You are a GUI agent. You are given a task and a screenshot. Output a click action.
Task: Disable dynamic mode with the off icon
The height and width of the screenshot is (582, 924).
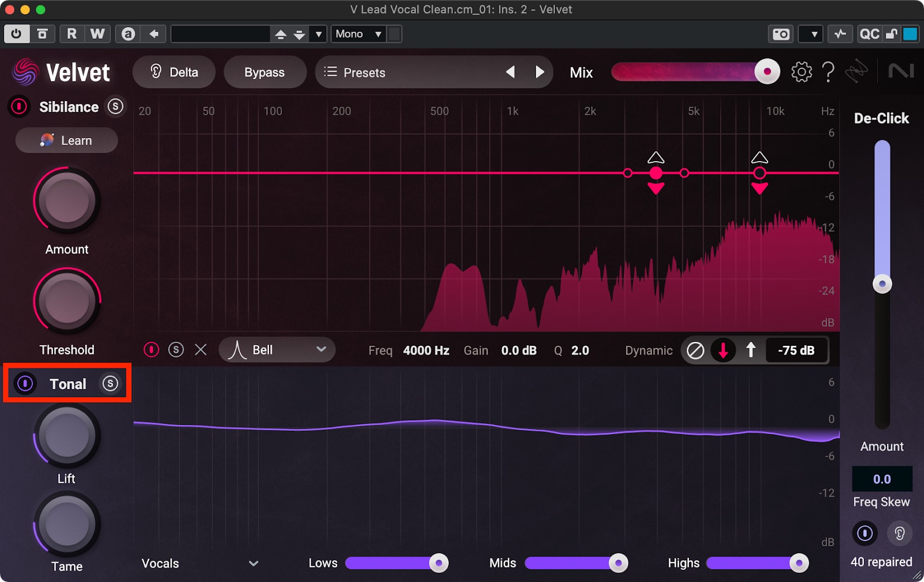tap(695, 350)
